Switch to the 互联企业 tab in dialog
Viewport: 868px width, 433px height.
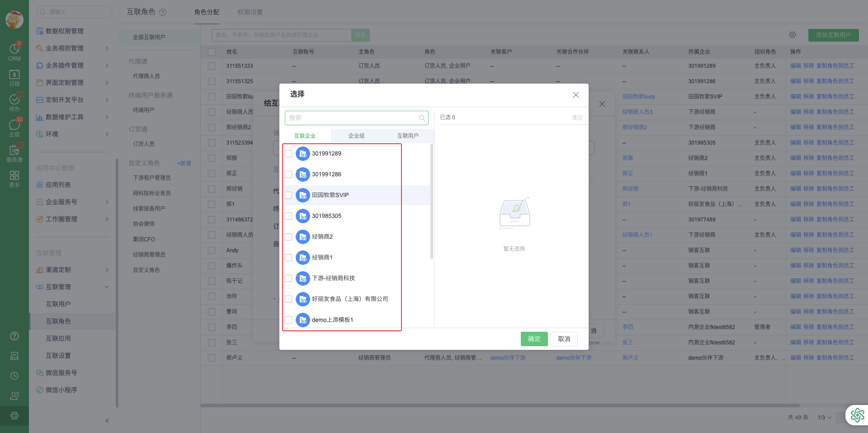point(305,136)
